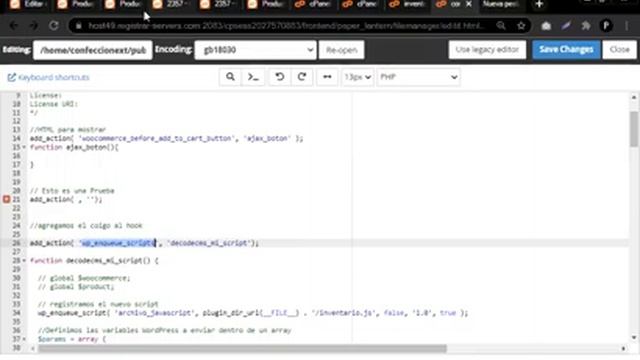Image resolution: width=640 pixels, height=360 pixels.
Task: Bookmark this page with the star
Action: (x=521, y=26)
